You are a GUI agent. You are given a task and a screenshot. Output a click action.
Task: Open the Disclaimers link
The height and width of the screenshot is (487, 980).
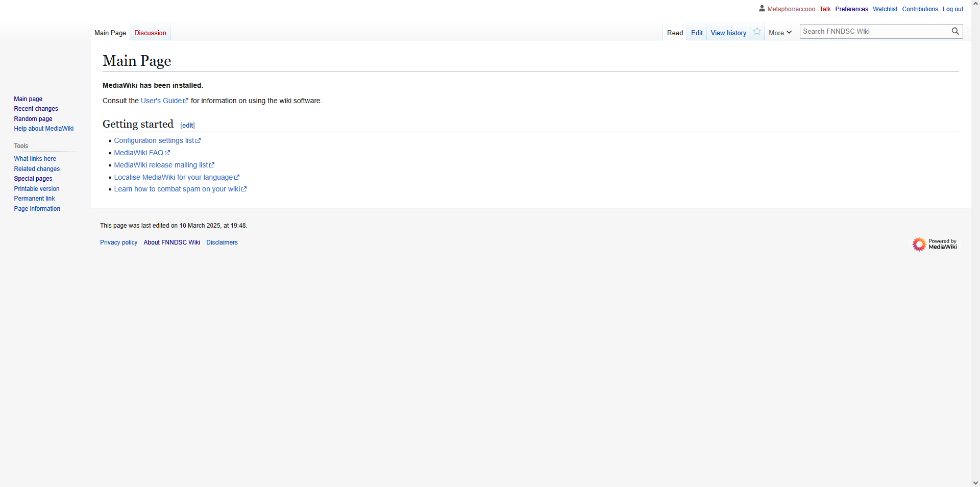click(x=222, y=242)
